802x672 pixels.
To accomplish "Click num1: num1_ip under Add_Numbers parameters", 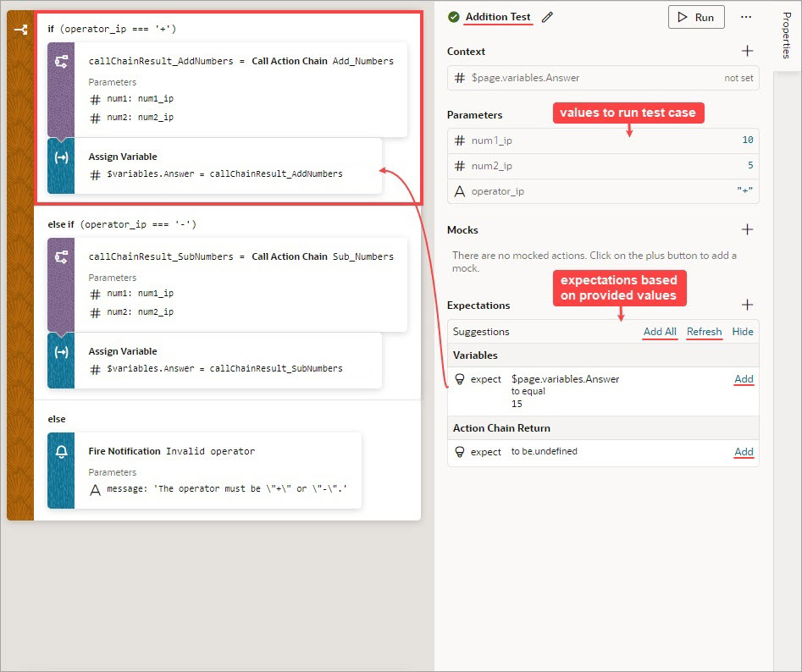I will (x=140, y=99).
